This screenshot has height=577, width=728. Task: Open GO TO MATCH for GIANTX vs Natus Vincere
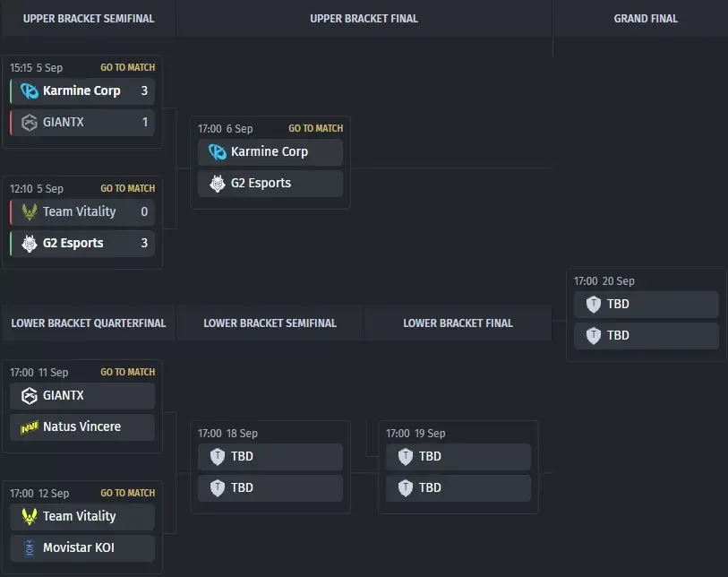128,372
